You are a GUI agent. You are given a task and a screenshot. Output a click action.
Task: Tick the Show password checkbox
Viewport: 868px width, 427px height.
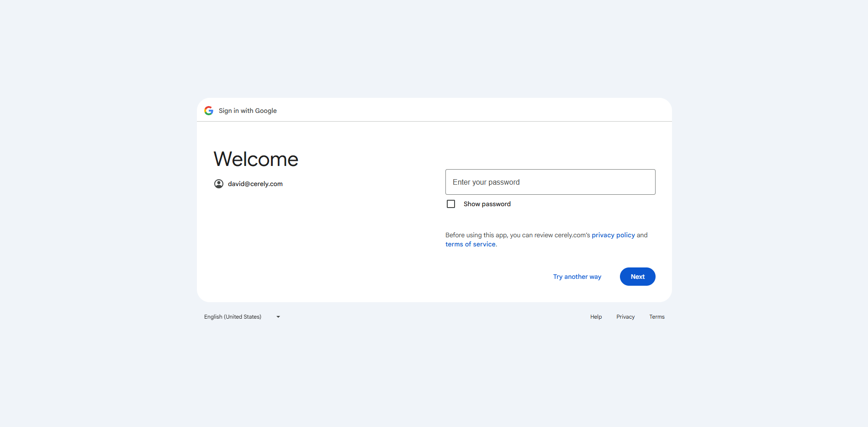click(x=451, y=204)
